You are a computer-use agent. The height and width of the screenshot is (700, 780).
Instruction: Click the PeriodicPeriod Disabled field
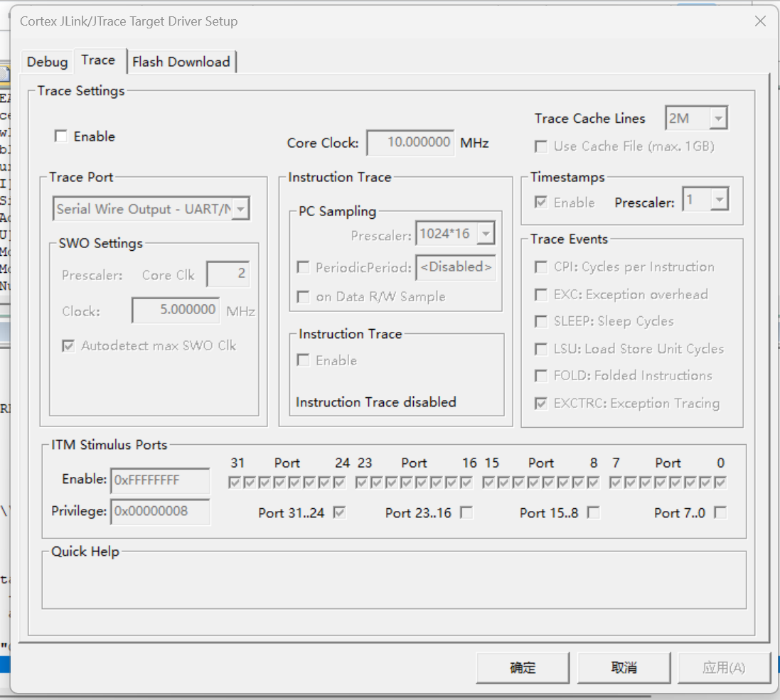pyautogui.click(x=456, y=267)
